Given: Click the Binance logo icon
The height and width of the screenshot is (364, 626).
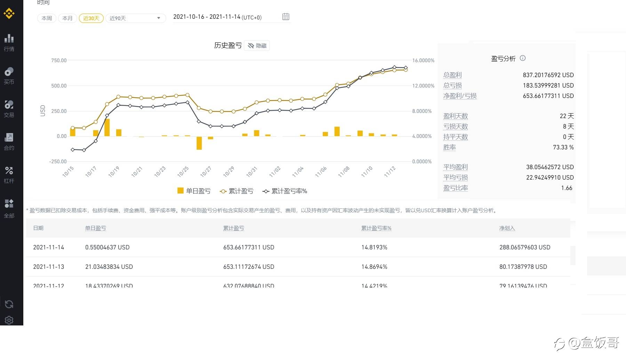Looking at the screenshot, I should tap(9, 14).
